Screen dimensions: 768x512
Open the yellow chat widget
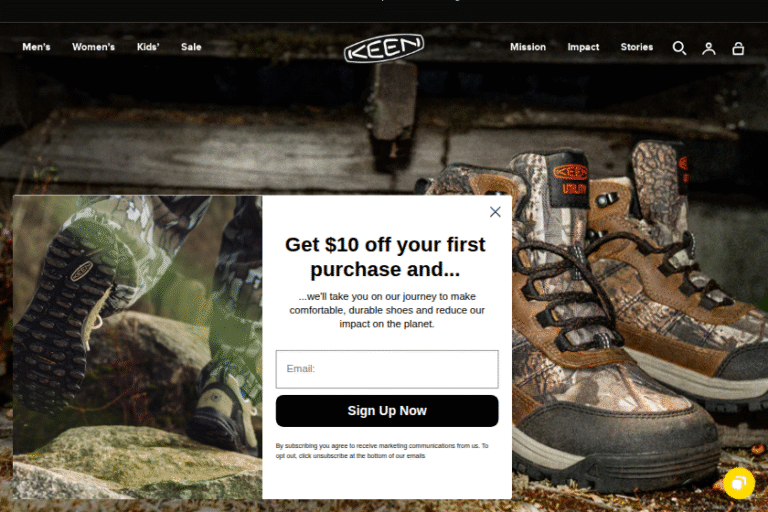click(739, 483)
